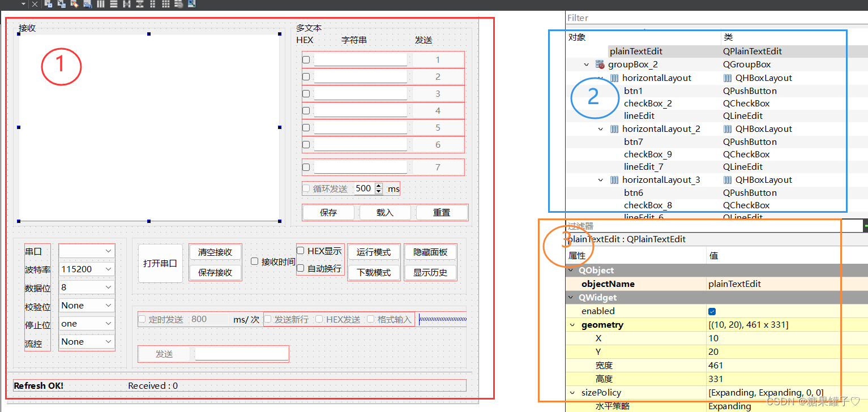Viewport: 868px width, 412px height.
Task: Click the 下载模式 button
Action: point(374,272)
